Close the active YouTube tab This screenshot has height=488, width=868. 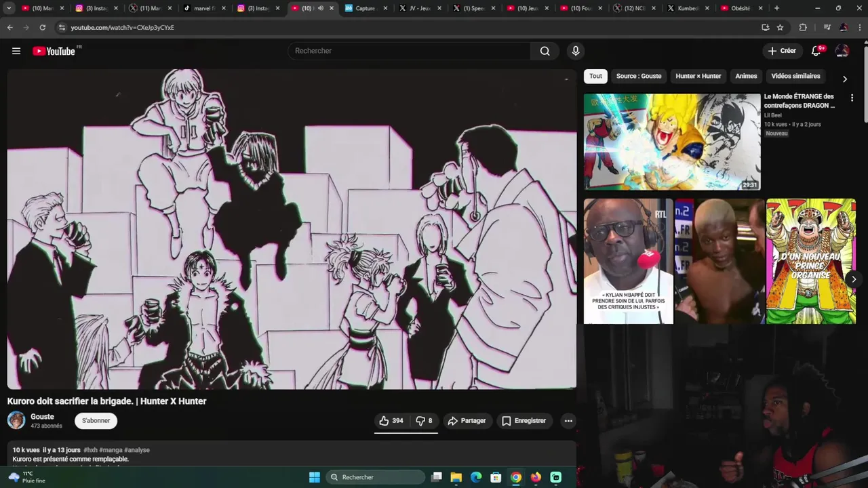(331, 8)
